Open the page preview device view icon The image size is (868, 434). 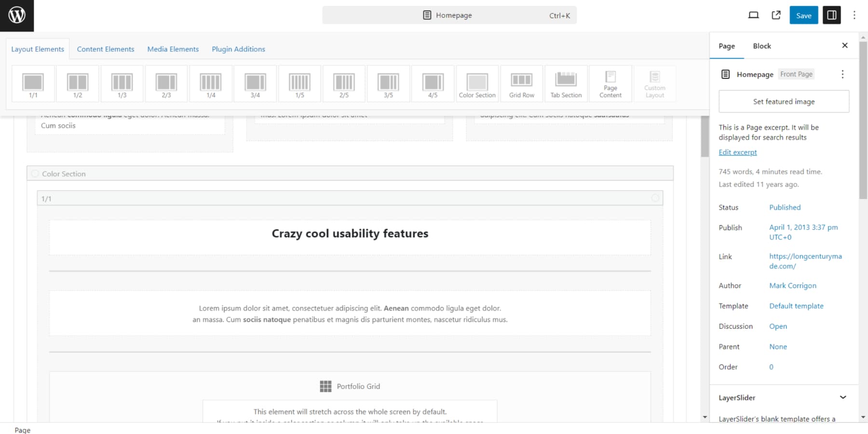click(x=753, y=15)
